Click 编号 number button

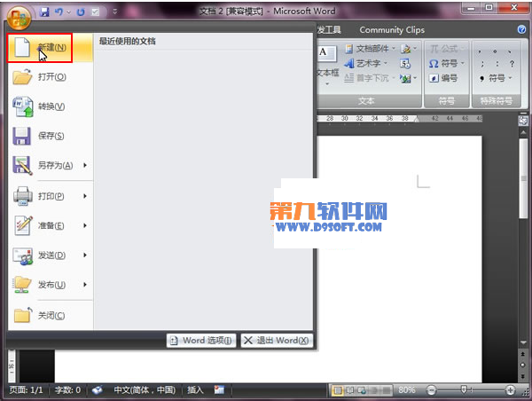coord(443,78)
